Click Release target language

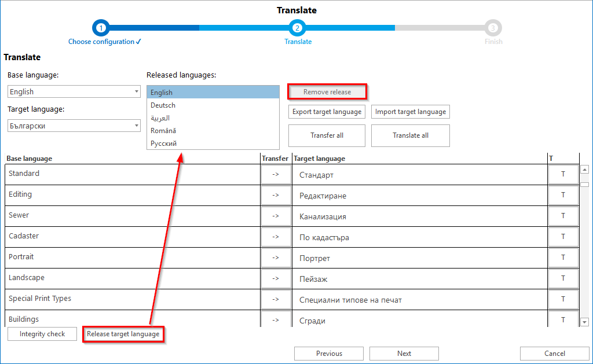123,334
